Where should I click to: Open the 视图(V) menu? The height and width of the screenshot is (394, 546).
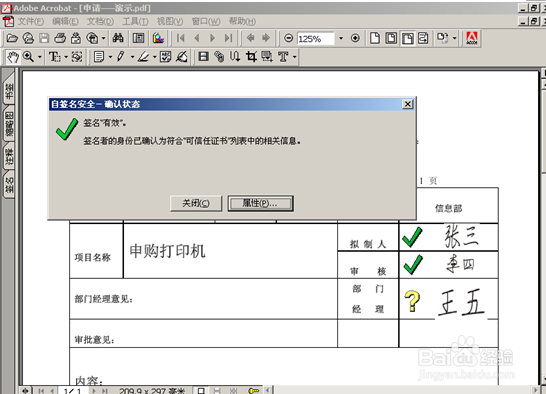(170, 22)
